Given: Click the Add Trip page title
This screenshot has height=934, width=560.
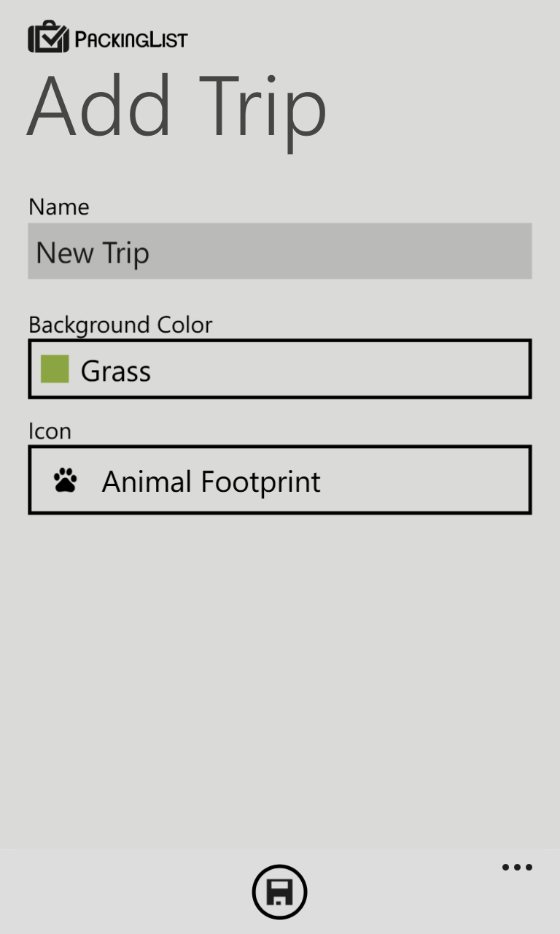Looking at the screenshot, I should point(176,107).
